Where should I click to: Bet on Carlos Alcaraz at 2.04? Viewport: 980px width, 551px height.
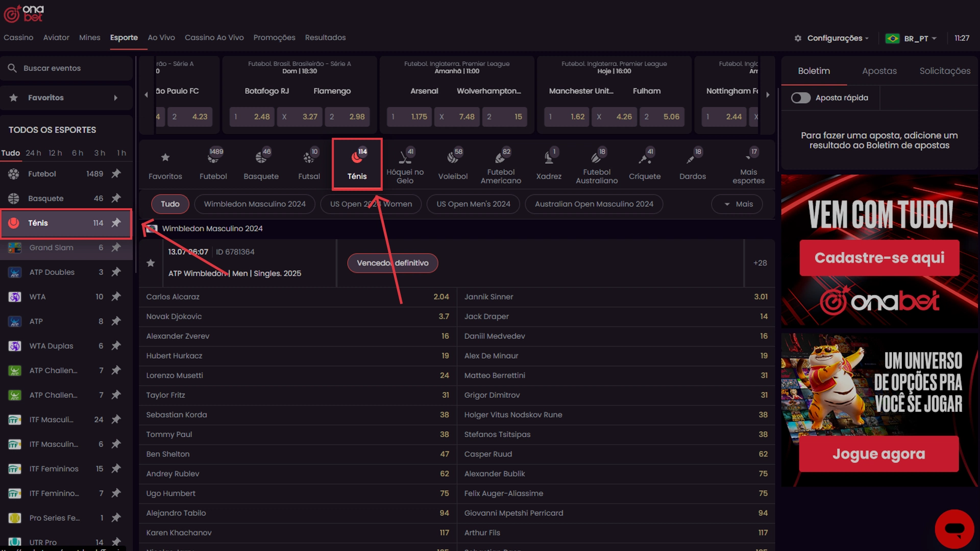pyautogui.click(x=298, y=296)
